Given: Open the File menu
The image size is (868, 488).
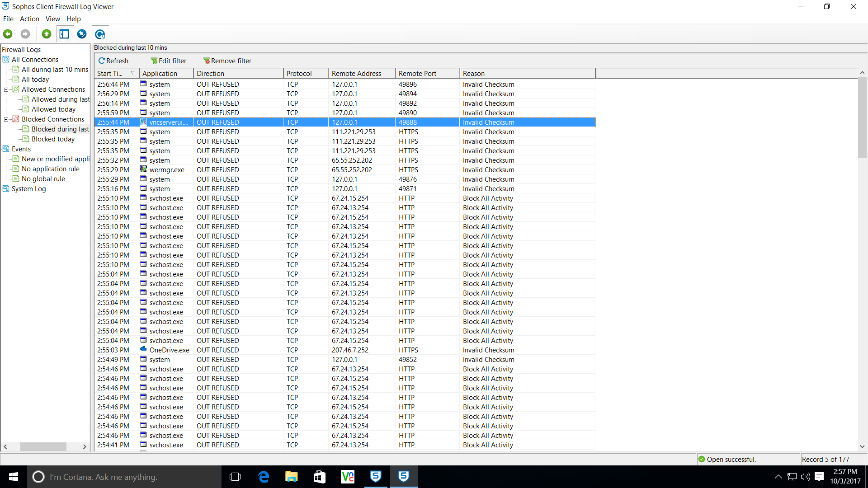Looking at the screenshot, I should coord(8,19).
